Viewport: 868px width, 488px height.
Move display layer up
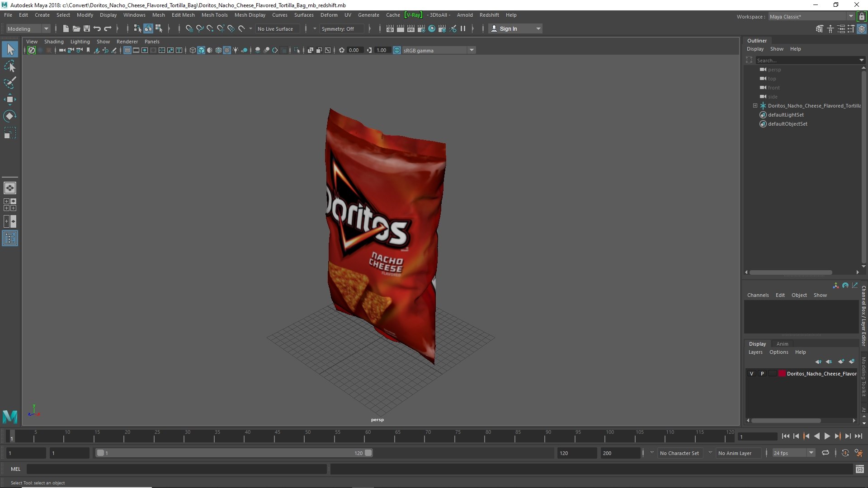point(818,361)
